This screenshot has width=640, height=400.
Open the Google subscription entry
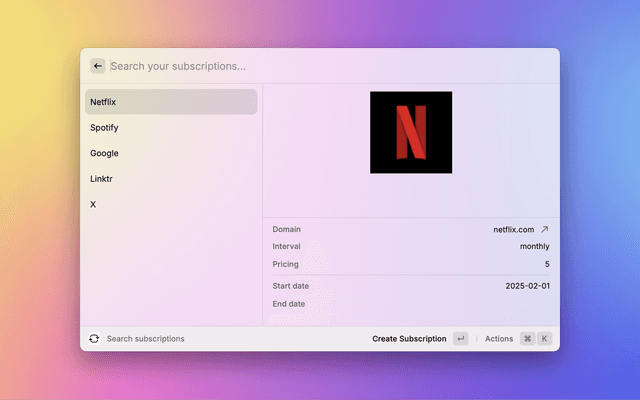(x=170, y=153)
